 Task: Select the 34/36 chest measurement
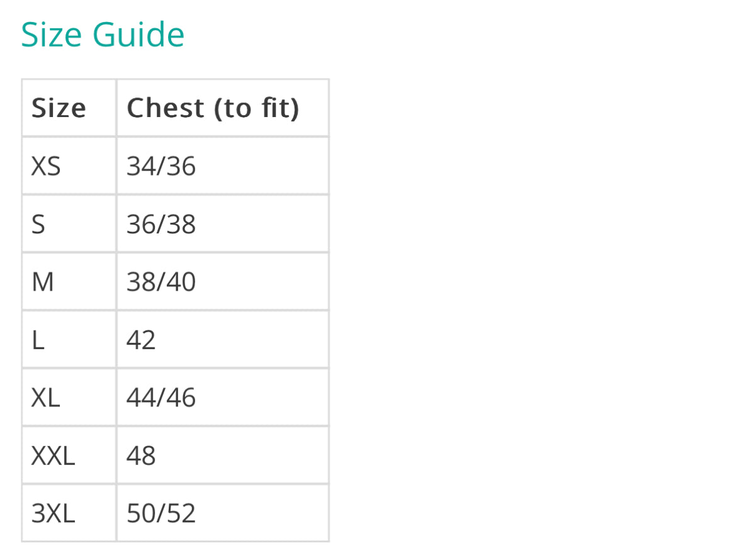coord(161,166)
